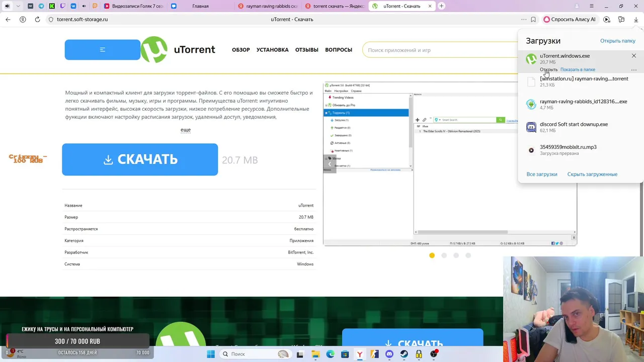
Task: Expand description with the 'еще' link
Action: coord(186,130)
